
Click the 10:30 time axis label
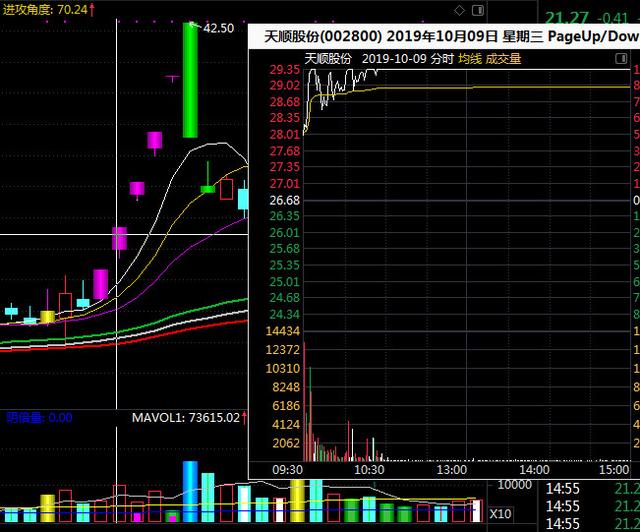pyautogui.click(x=369, y=470)
